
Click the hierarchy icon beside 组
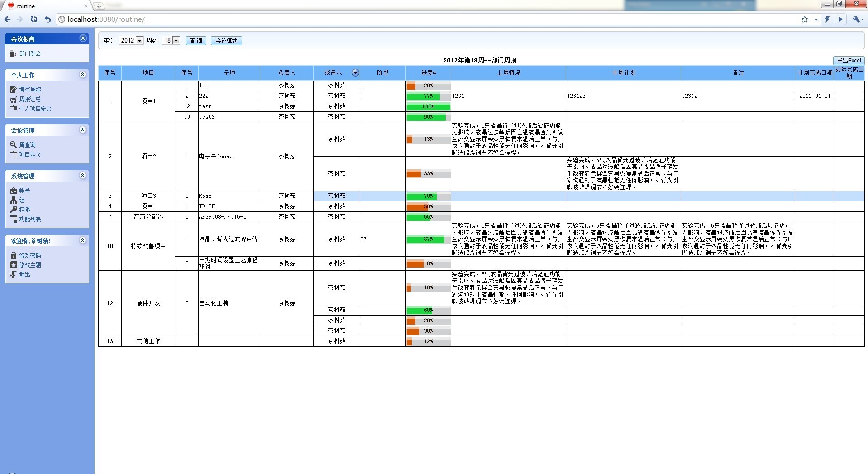tap(14, 200)
